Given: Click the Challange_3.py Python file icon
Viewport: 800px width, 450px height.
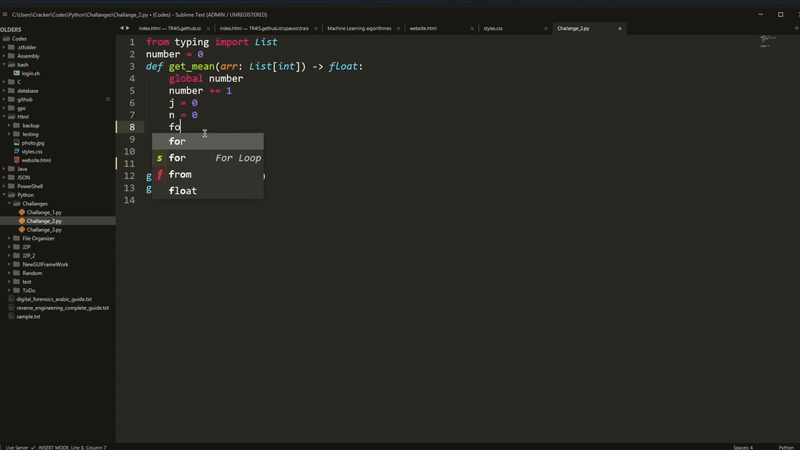Looking at the screenshot, I should coord(21,230).
